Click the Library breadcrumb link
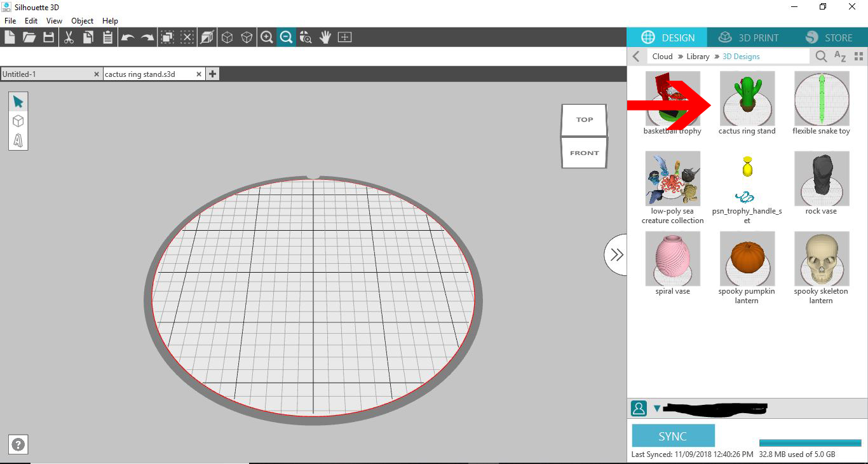This screenshot has height=464, width=868. [698, 57]
